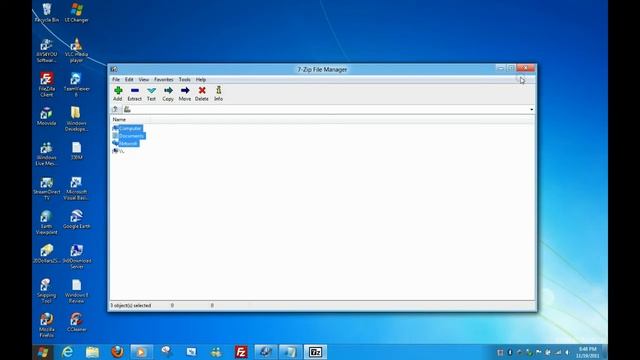640x360 pixels.
Task: Select the FileZilla Client desktop icon
Action: coord(47,85)
